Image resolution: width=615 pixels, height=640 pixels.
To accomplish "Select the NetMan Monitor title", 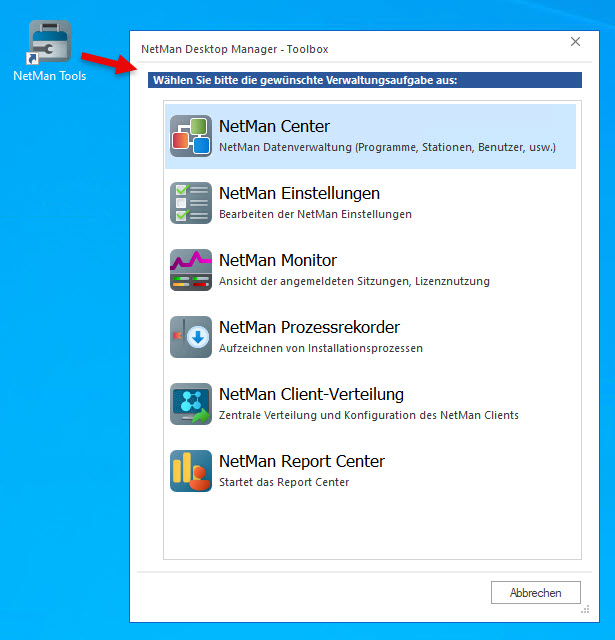I will click(278, 261).
